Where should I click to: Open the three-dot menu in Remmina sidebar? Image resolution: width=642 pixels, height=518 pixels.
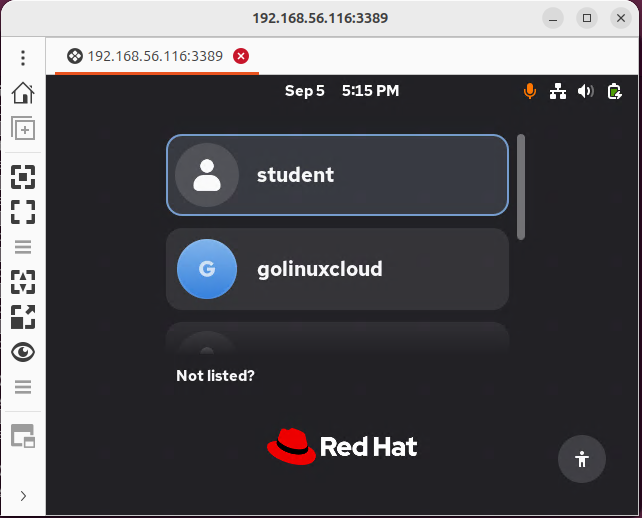coord(23,58)
